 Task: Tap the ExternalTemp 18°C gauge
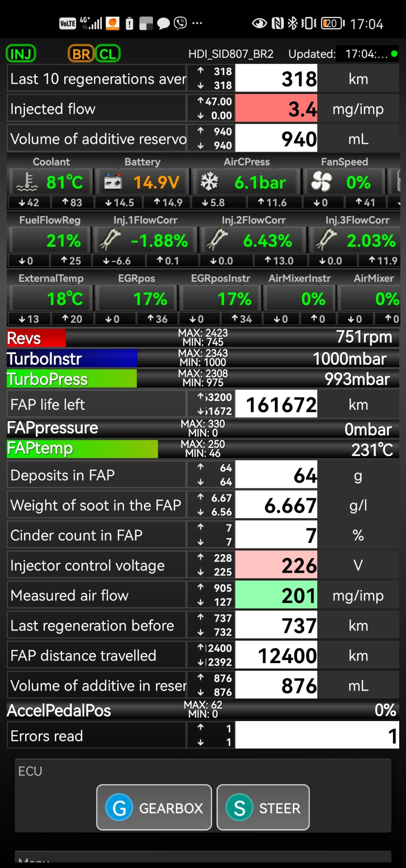point(51,299)
